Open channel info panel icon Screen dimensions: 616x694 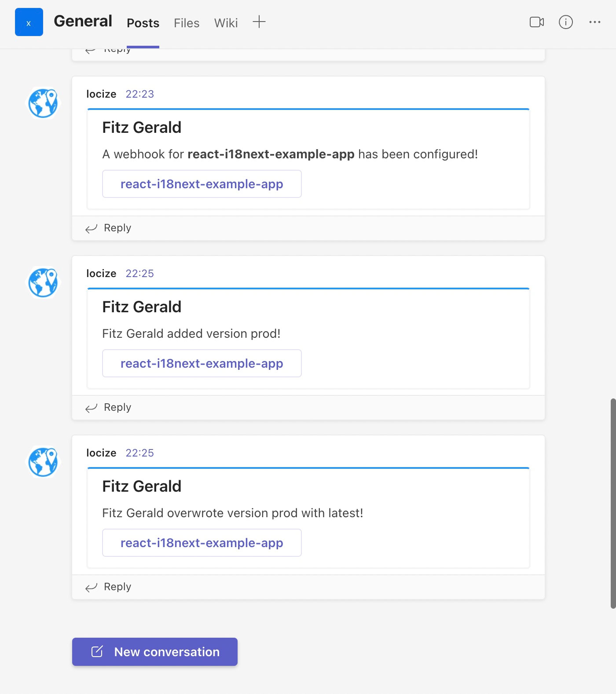tap(565, 22)
